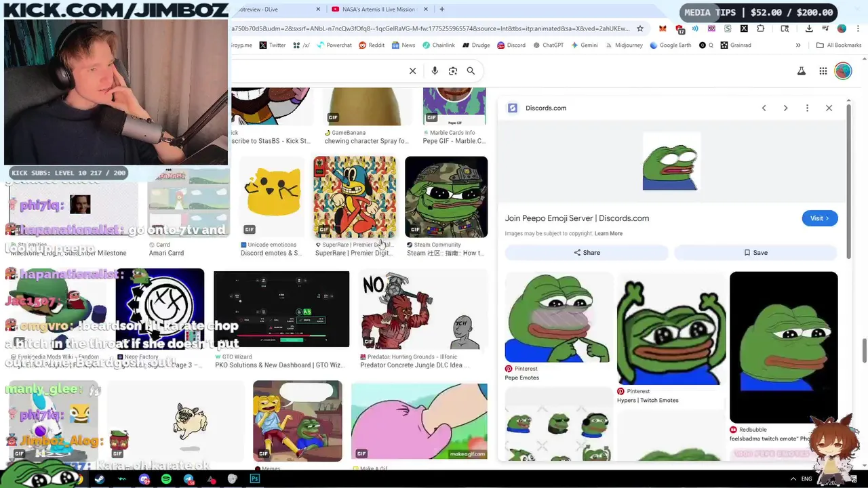This screenshot has height=488, width=868.
Task: Run the search with the magnifier icon
Action: click(471, 71)
